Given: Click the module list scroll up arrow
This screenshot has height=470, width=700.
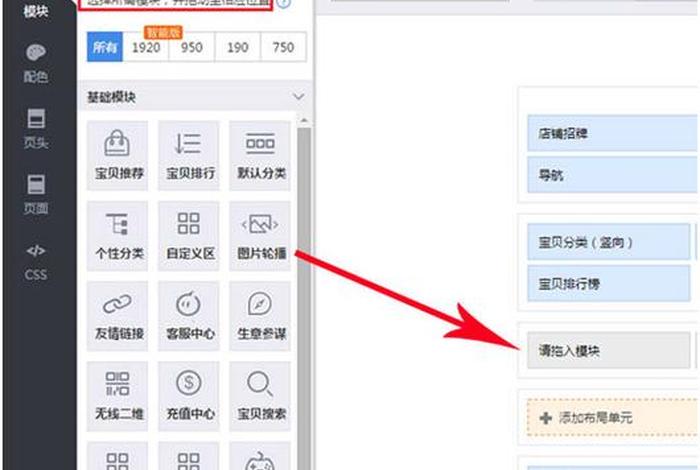Looking at the screenshot, I should click(x=304, y=121).
